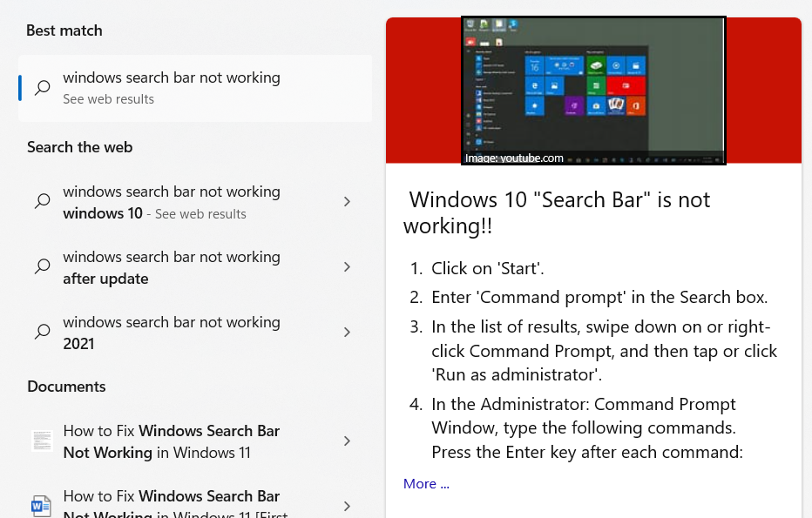The height and width of the screenshot is (518, 812).
Task: Expand the 'windows 10' suggestion chevron
Action: [347, 202]
